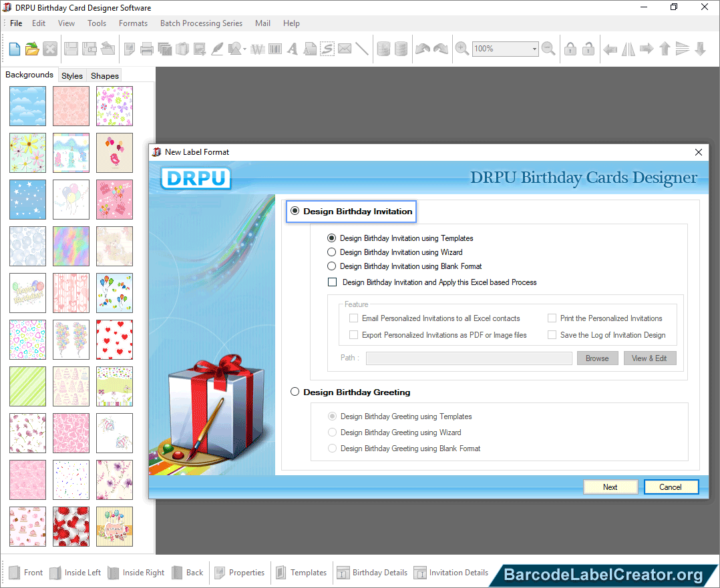Select the barcode tool icon
The image size is (720, 588).
(275, 49)
